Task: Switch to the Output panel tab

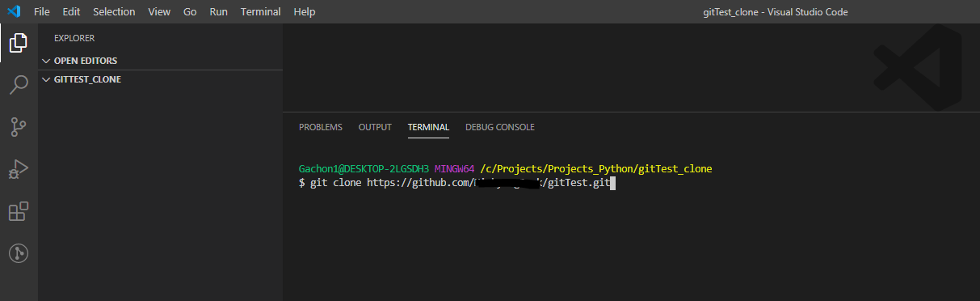Action: point(375,127)
